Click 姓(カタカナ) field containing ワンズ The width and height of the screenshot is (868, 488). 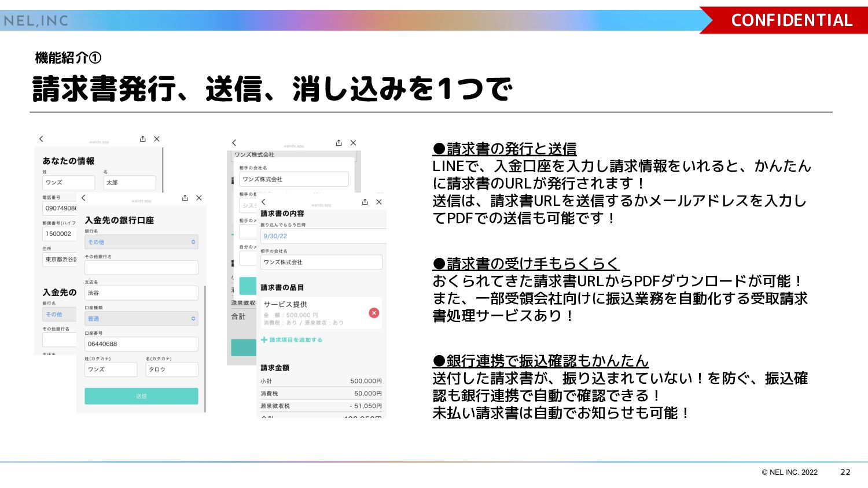click(x=111, y=369)
